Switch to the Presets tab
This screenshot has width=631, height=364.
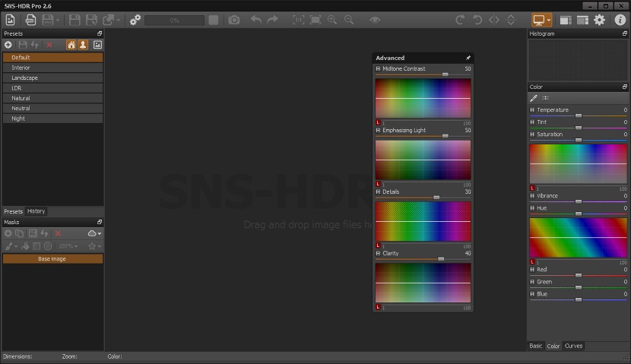pos(13,211)
